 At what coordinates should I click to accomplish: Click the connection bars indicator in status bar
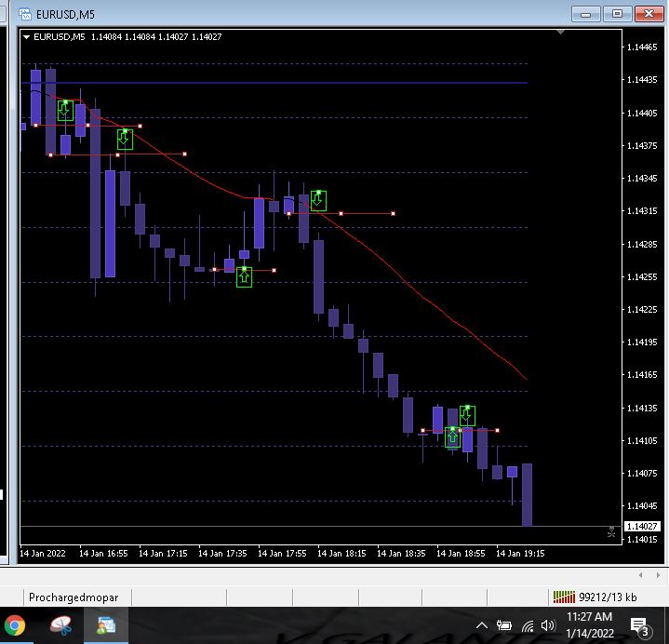tap(564, 597)
